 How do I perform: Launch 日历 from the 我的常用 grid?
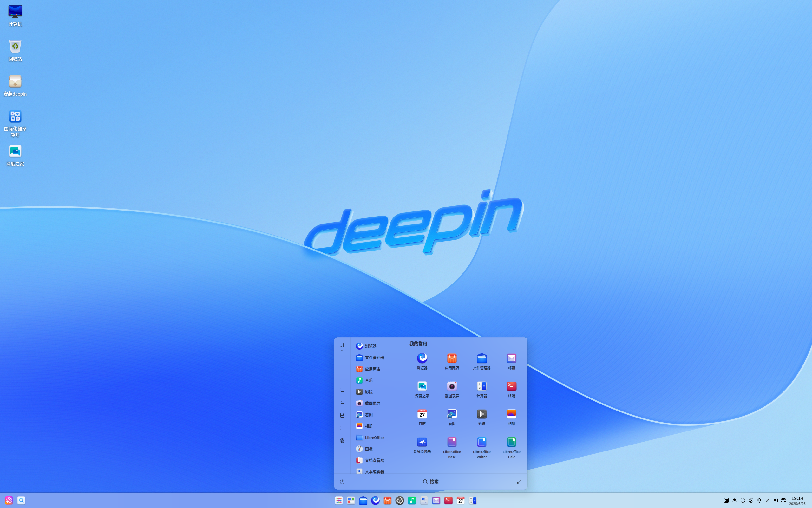coord(422,417)
